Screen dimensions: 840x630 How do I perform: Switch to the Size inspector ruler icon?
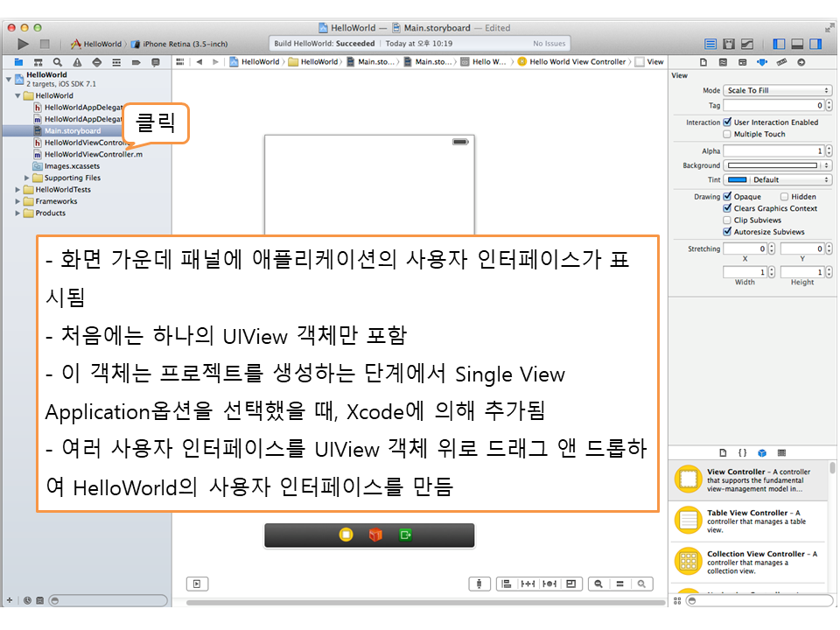[780, 62]
